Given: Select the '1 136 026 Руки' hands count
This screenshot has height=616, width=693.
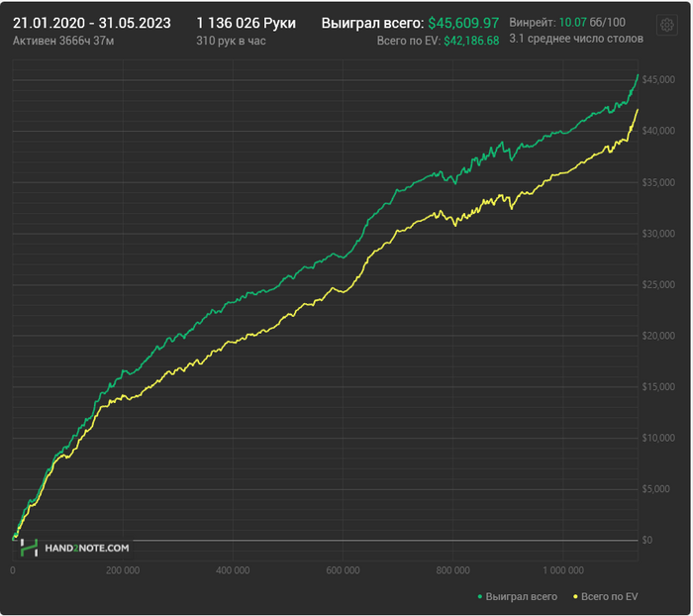Looking at the screenshot, I should point(247,23).
